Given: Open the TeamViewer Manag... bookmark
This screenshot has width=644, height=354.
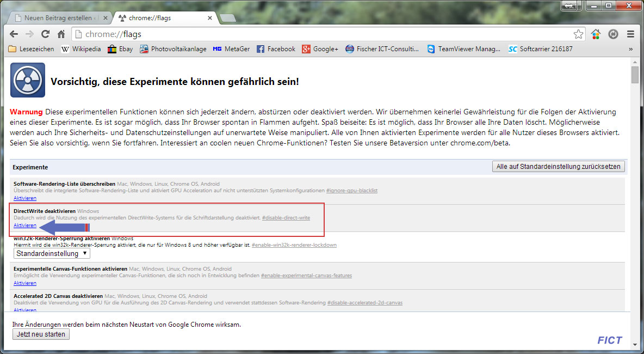Looking at the screenshot, I should [x=464, y=49].
